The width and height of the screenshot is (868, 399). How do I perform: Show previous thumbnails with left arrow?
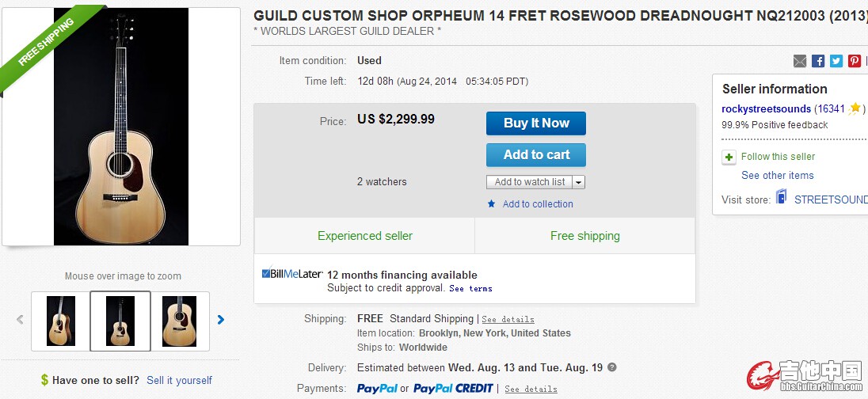(x=20, y=319)
